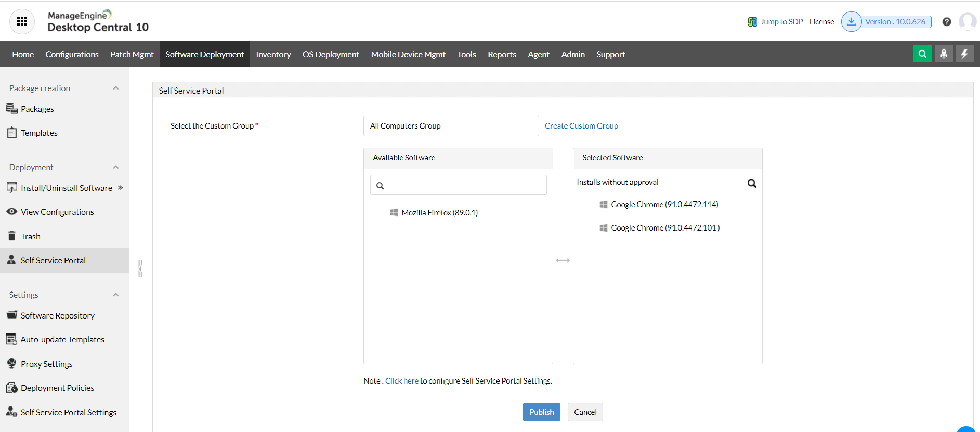
Task: Search within the Selected Software list
Action: coord(752,183)
